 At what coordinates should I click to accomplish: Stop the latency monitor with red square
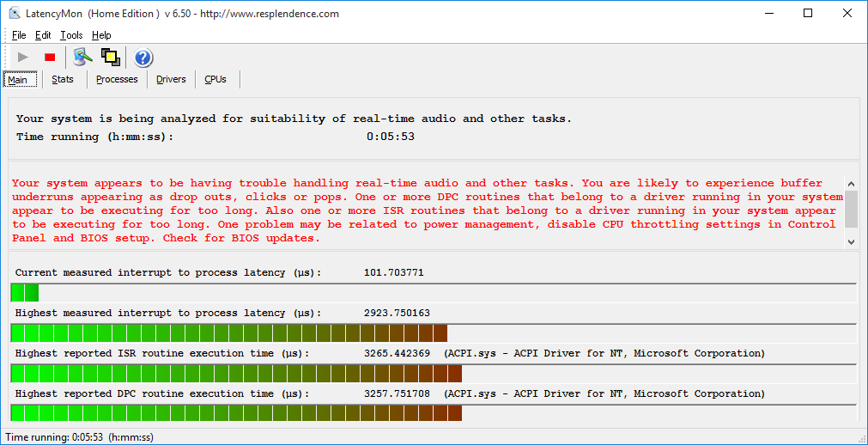(x=50, y=58)
